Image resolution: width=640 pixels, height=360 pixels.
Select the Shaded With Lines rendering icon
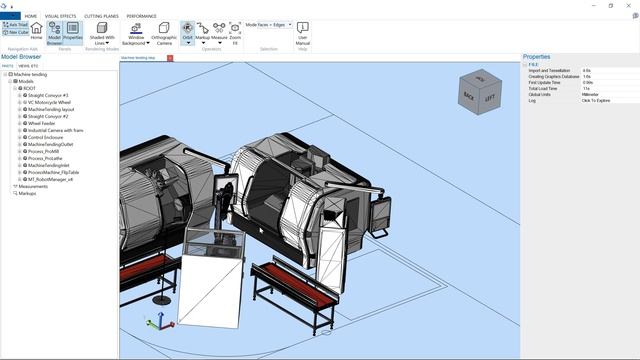click(x=102, y=28)
